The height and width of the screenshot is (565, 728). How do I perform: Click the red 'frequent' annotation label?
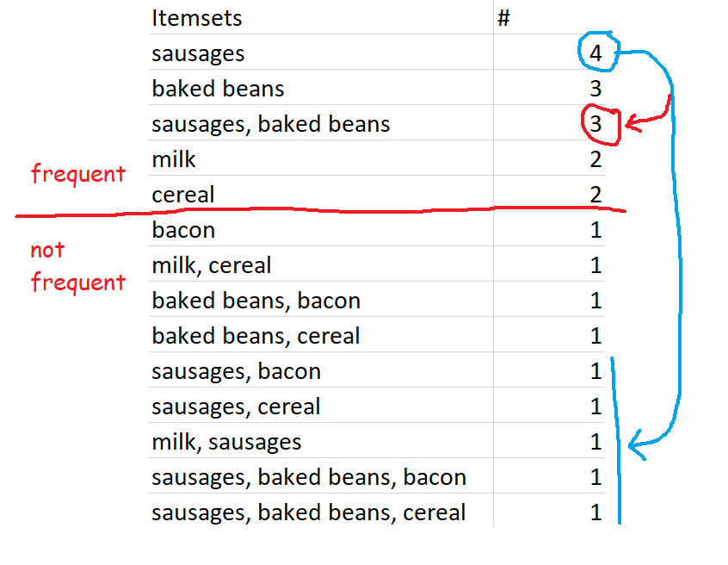coord(78,174)
